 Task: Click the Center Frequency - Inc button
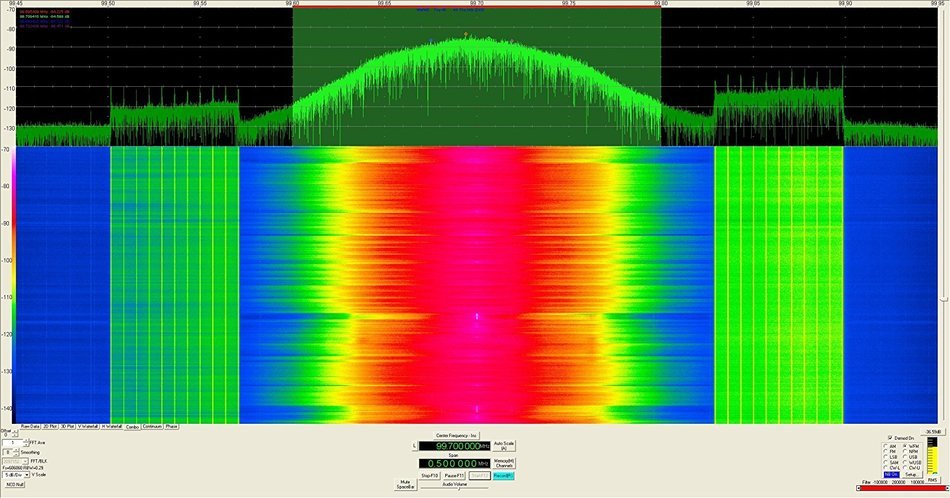(456, 436)
